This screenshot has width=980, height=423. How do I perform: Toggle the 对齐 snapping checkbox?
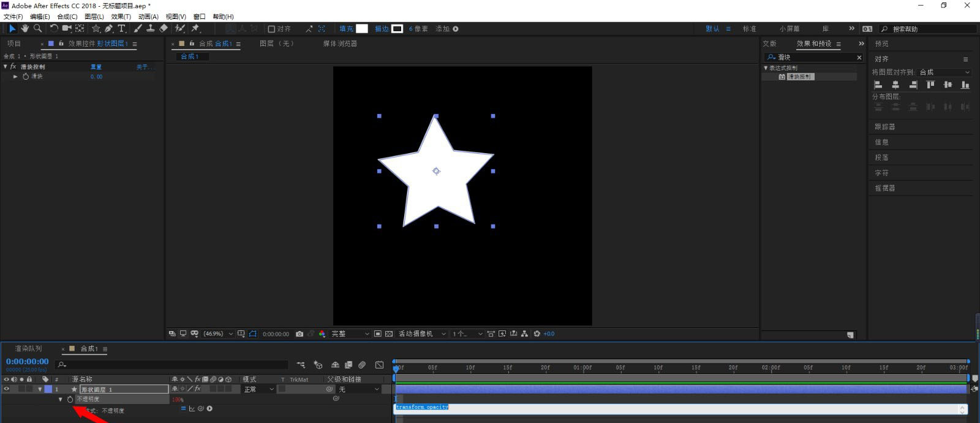tap(271, 29)
